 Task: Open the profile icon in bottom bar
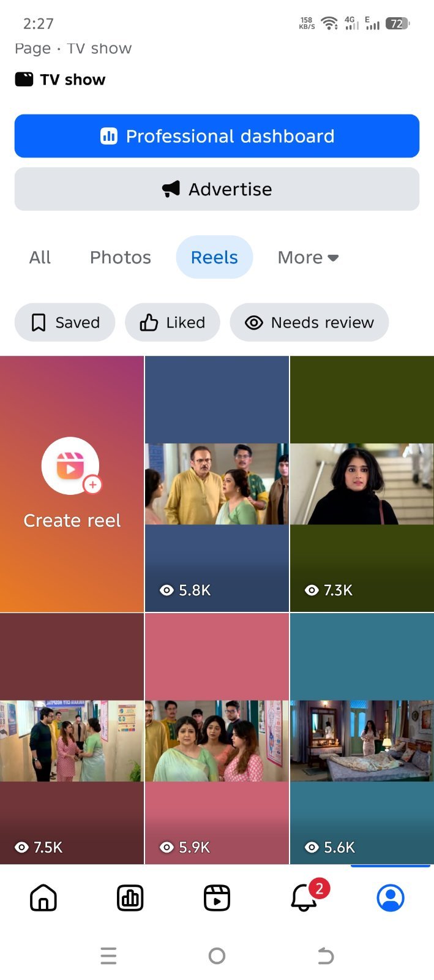tap(391, 898)
